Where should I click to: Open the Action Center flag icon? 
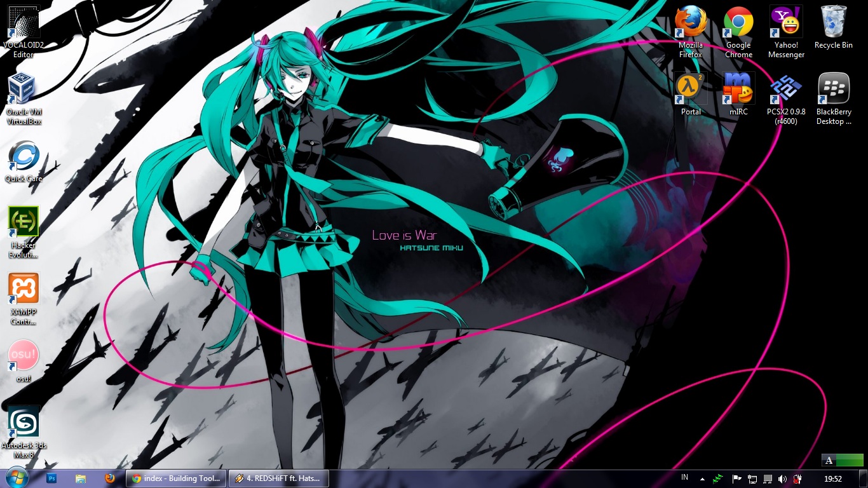point(737,478)
